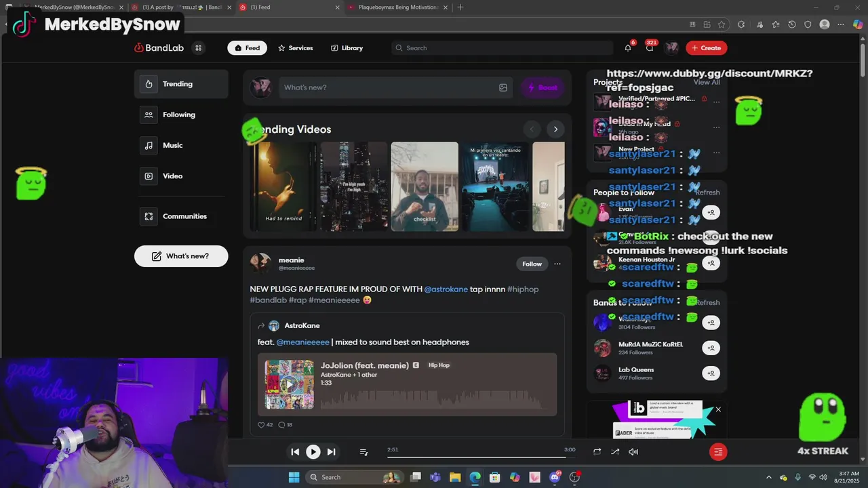Viewport: 868px width, 488px height.
Task: Open Video section in sidebar
Action: point(181,176)
